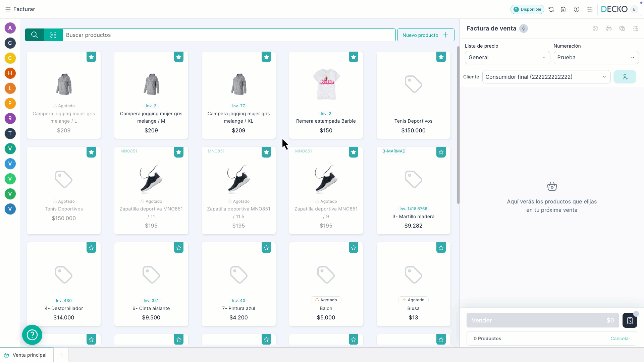Click the Factura de venta heading
Image resolution: width=644 pixels, height=362 pixels.
pyautogui.click(x=491, y=28)
